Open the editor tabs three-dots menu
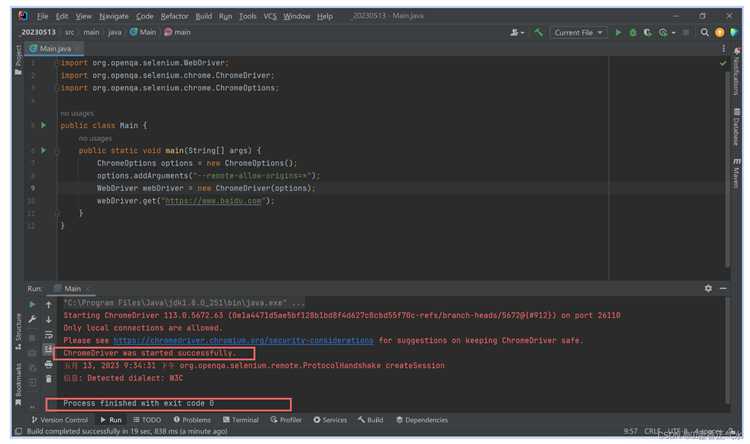This screenshot has height=444, width=750. tap(723, 49)
